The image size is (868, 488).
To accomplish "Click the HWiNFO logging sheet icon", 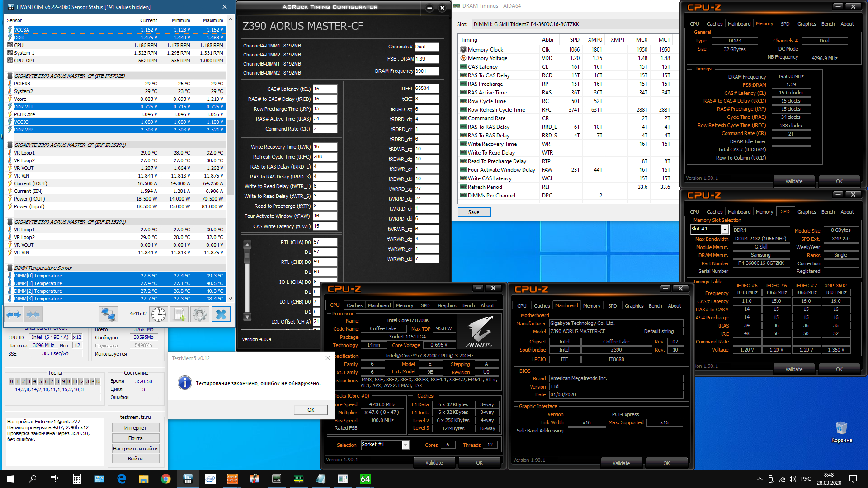I will point(179,314).
